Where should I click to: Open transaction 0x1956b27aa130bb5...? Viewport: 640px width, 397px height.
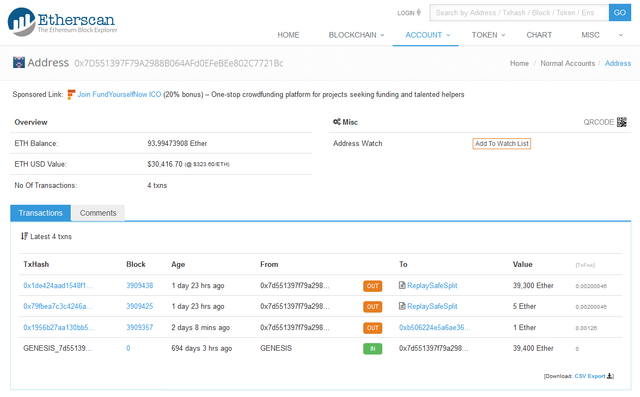click(59, 328)
